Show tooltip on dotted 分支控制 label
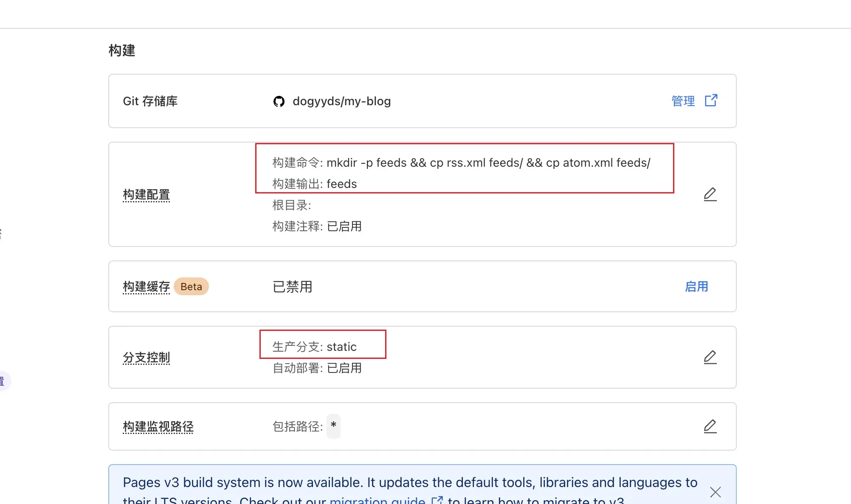The width and height of the screenshot is (851, 504). (146, 358)
